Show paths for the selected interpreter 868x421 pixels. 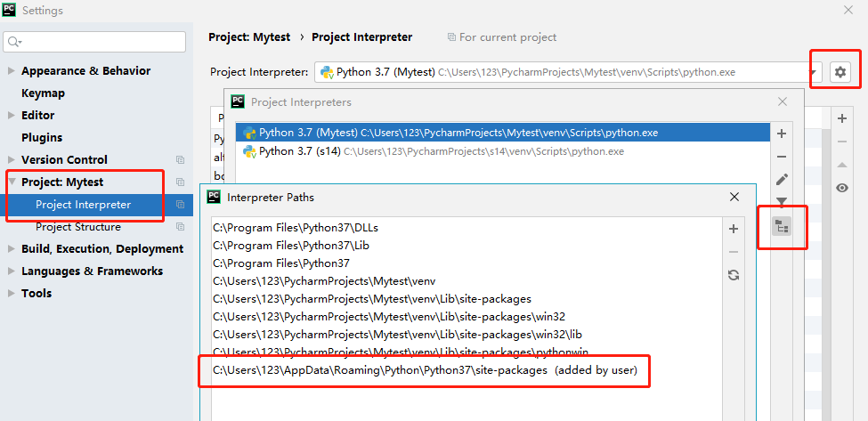point(782,226)
